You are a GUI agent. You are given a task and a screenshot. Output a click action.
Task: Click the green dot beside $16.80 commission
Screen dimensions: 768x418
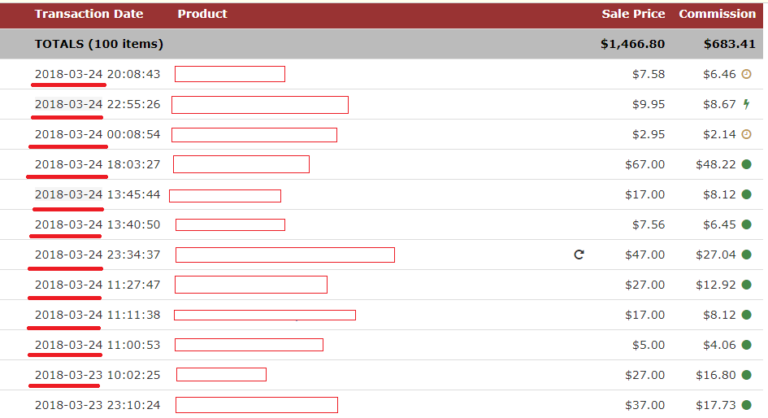tap(746, 375)
